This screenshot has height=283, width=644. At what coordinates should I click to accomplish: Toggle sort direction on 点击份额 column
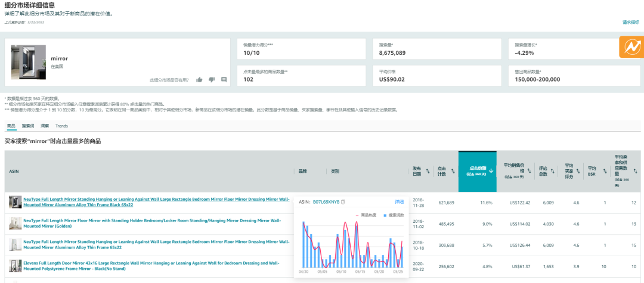[x=491, y=170]
